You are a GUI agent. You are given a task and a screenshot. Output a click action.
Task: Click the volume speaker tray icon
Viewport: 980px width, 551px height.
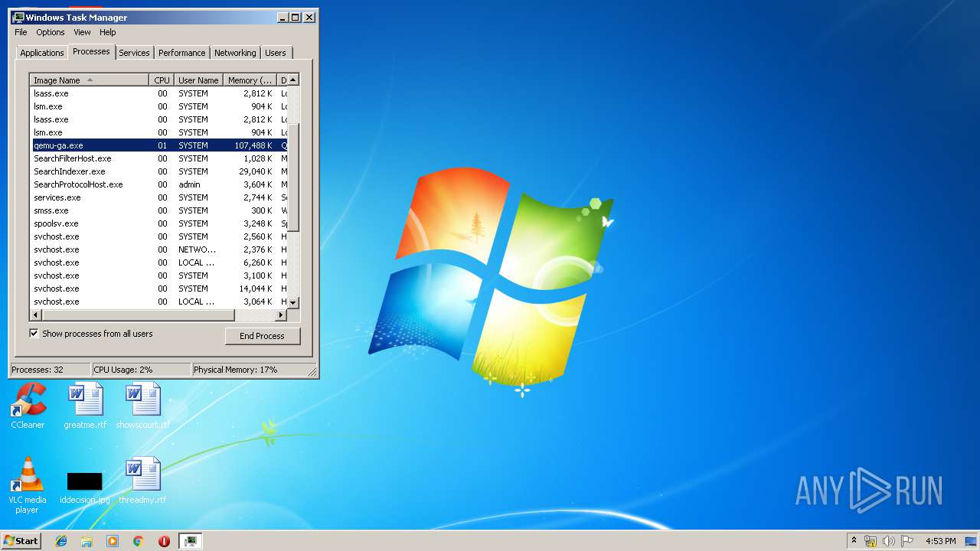(889, 541)
